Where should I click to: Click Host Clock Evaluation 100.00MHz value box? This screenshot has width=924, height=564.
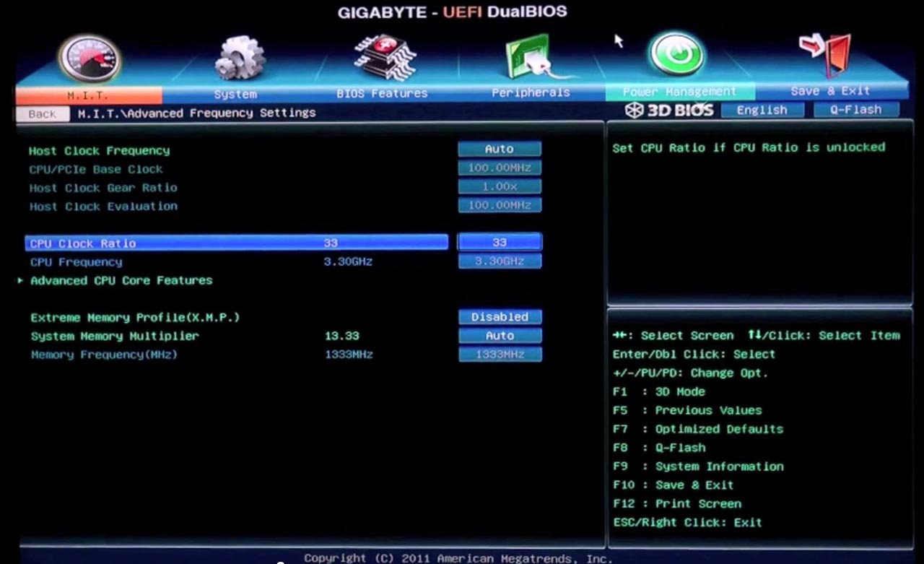tap(500, 205)
